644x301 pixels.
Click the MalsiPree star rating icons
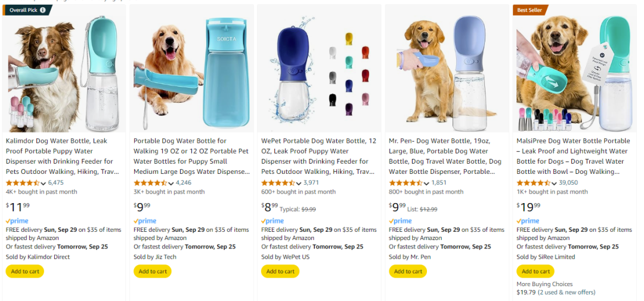click(534, 183)
